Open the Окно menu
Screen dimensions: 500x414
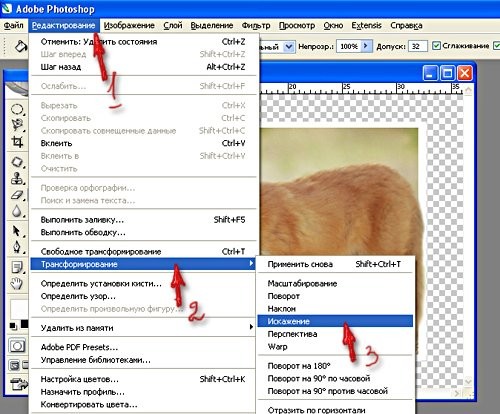click(333, 25)
